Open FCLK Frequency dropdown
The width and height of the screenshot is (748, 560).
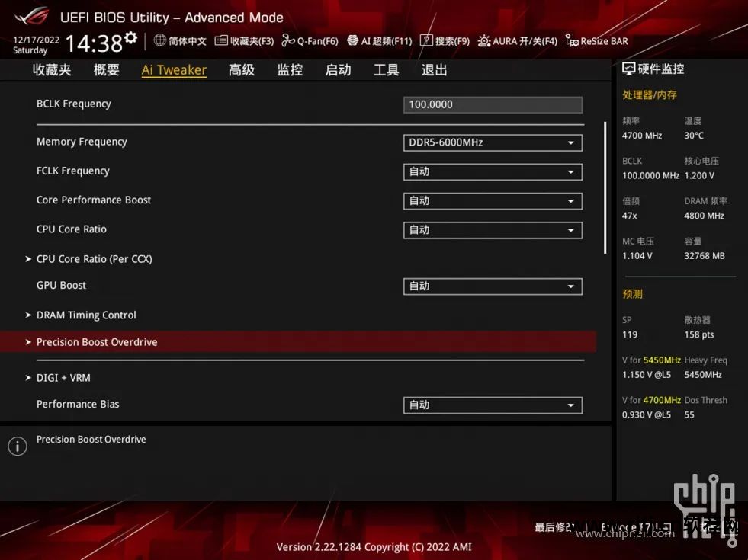point(493,171)
